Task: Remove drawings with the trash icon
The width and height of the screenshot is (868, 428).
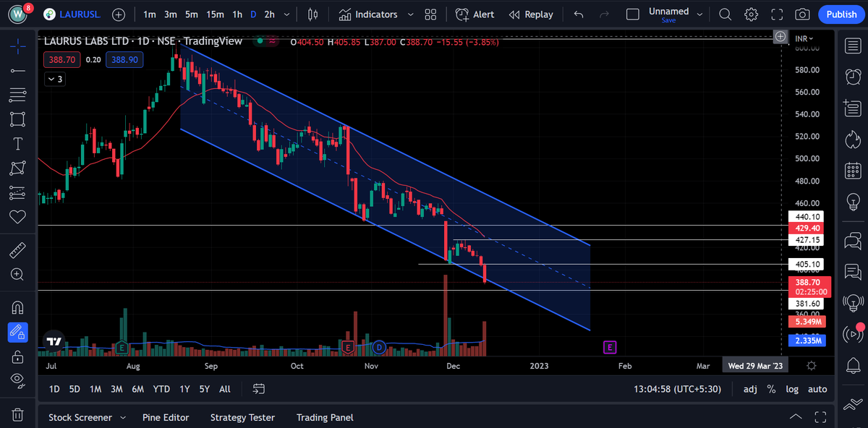Action: pyautogui.click(x=18, y=415)
